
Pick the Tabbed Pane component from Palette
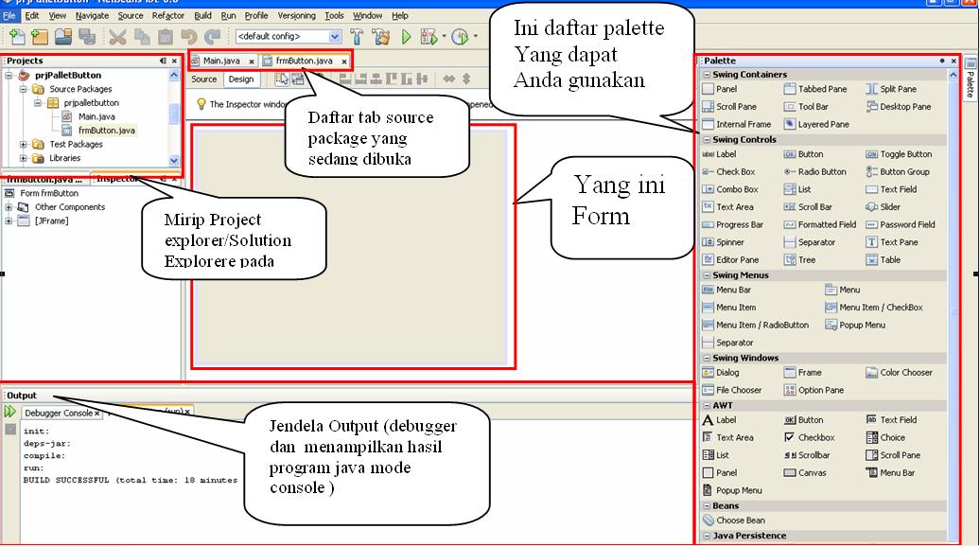coord(815,89)
